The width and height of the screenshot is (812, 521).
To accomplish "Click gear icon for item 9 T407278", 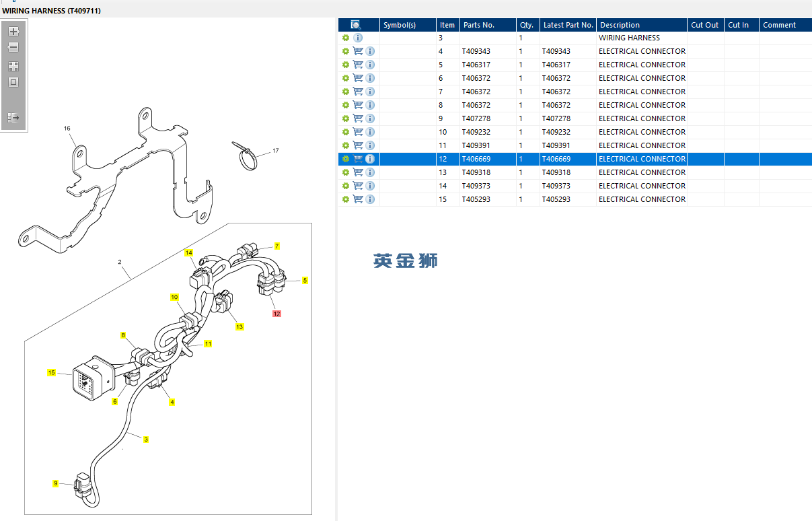I will 346,118.
